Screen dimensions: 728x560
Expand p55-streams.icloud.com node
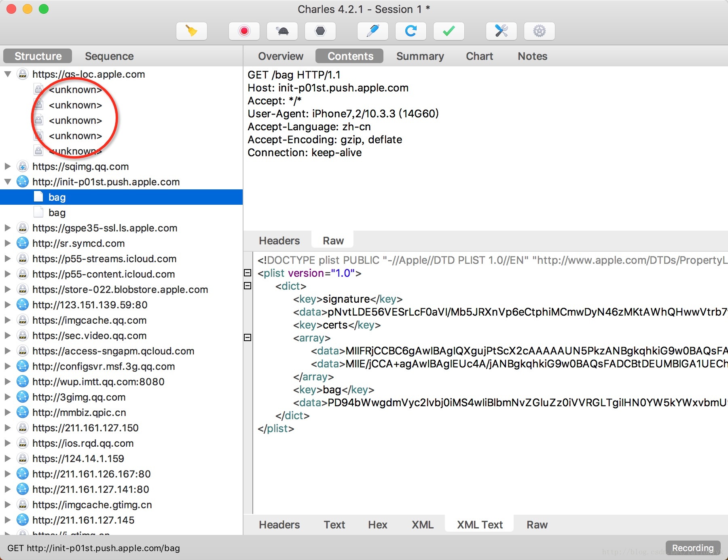tap(7, 259)
